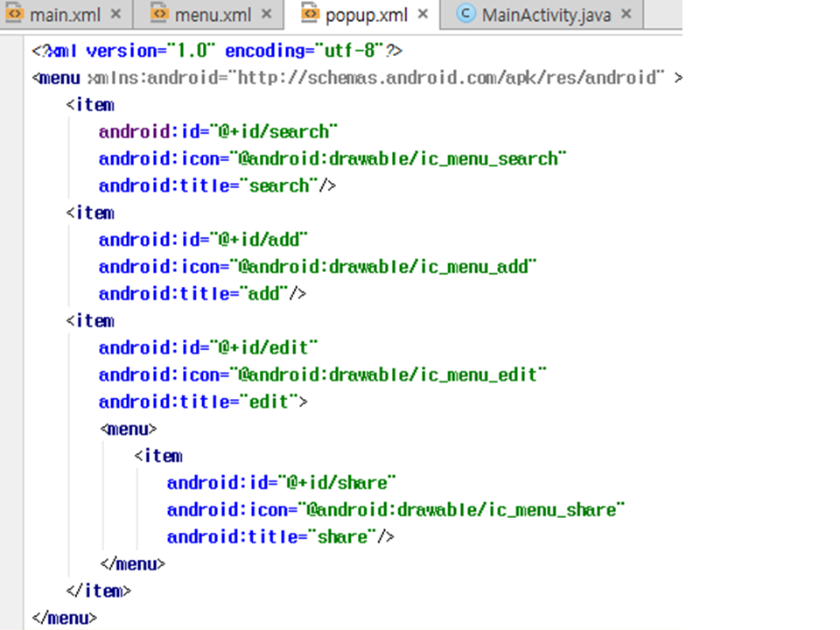Select the popup.xml tab label
Screen dimensions: 840x630
click(x=367, y=15)
